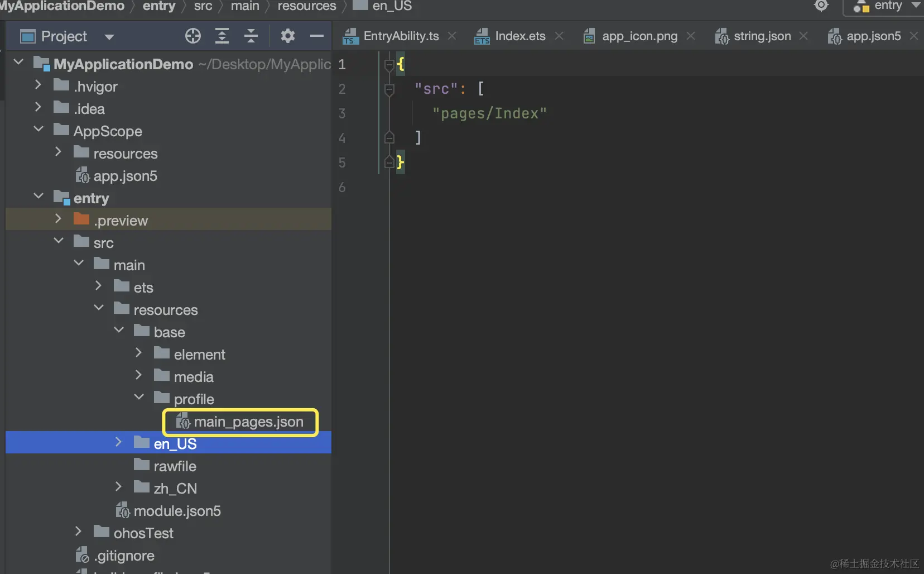
Task: Open the Project panel gear settings
Action: tap(287, 36)
